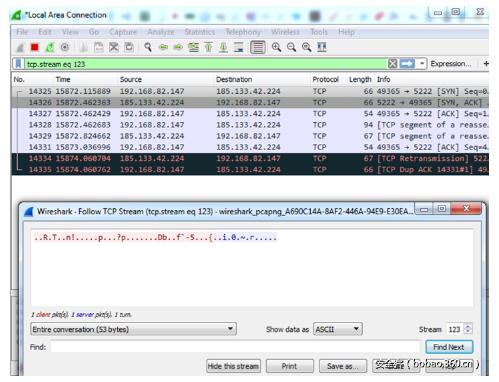This screenshot has width=499, height=382.
Task: Open the Telephony menu
Action: (x=243, y=32)
